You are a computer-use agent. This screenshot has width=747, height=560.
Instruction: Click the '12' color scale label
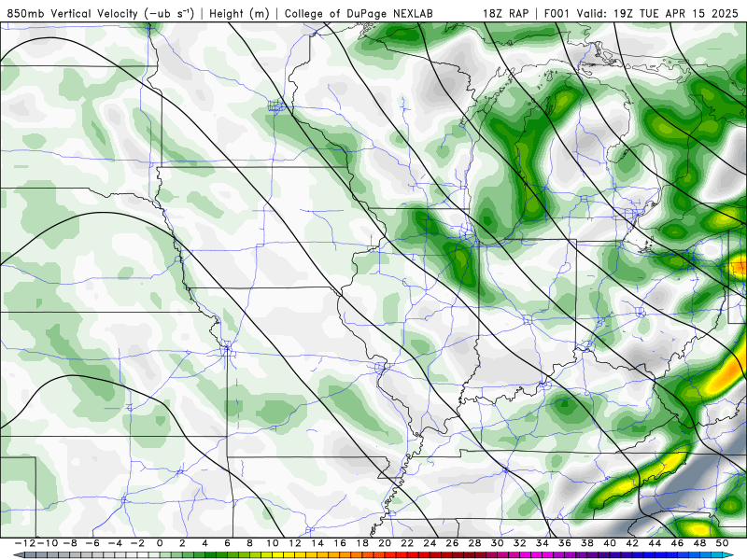pyautogui.click(x=295, y=543)
